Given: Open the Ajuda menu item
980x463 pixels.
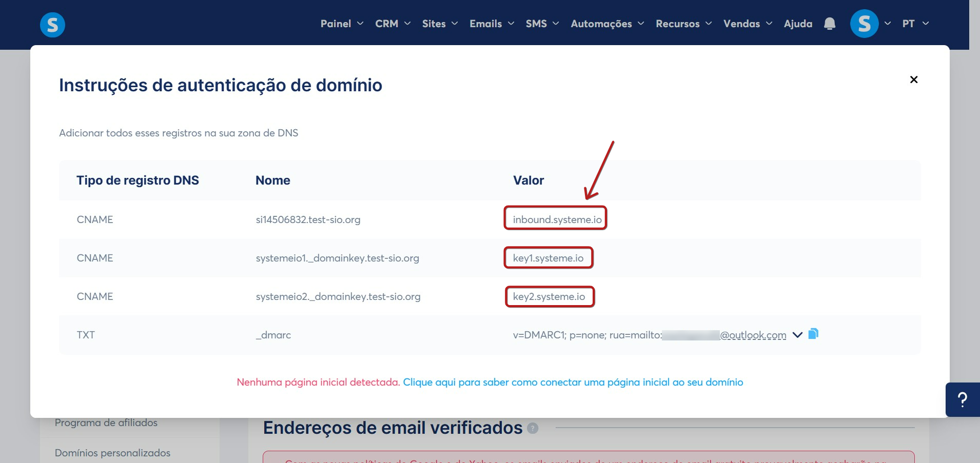Looking at the screenshot, I should (x=798, y=24).
